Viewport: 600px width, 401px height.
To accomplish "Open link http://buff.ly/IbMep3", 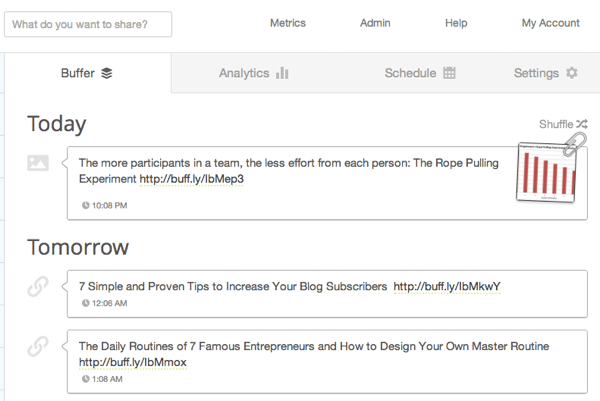I will (x=192, y=179).
